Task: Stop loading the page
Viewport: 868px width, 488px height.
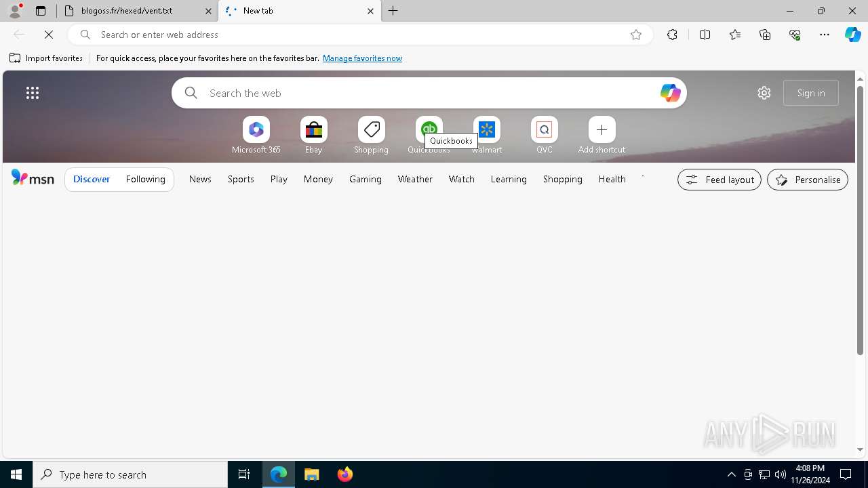Action: [49, 35]
